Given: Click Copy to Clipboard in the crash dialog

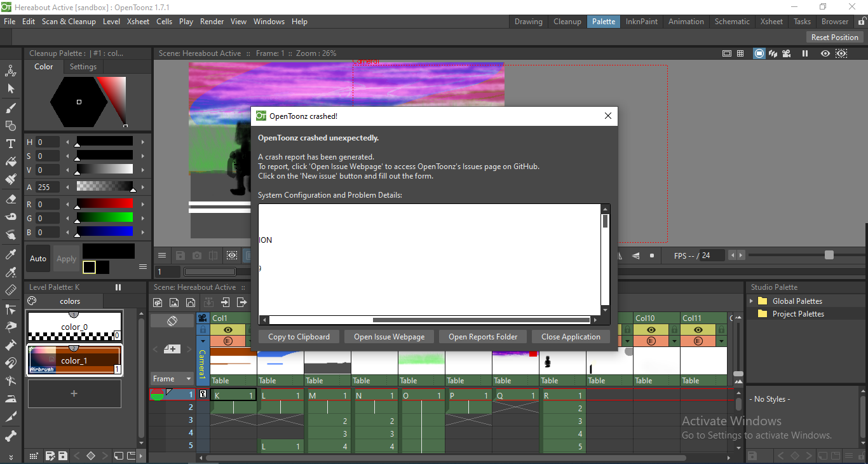Looking at the screenshot, I should pos(298,336).
